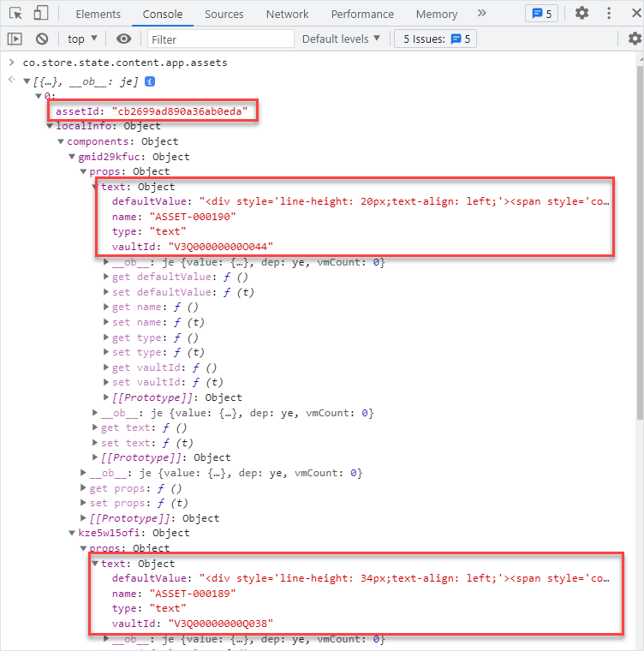Click the console Filter input field
Screen dimensions: 644x651
(220, 39)
